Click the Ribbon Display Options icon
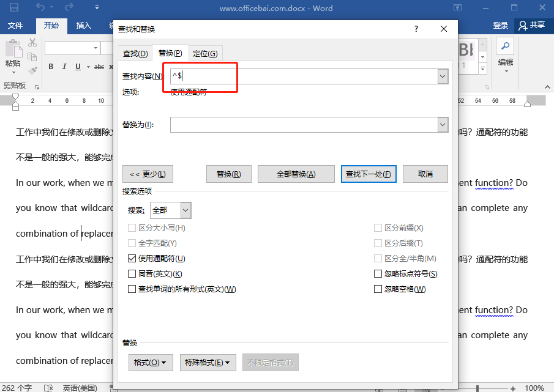 (x=457, y=7)
